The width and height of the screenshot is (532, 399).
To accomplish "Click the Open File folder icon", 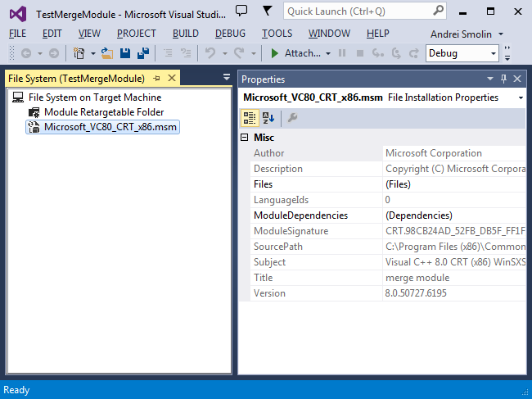I will click(107, 53).
